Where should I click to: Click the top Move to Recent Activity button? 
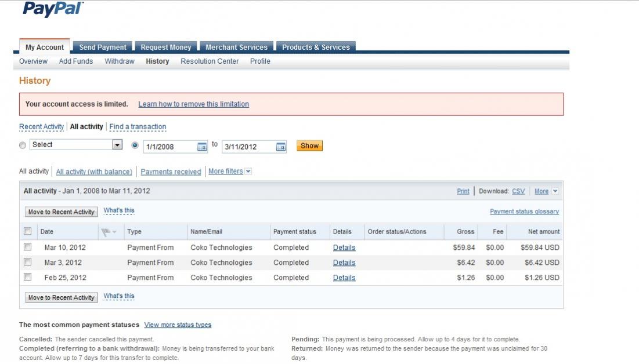click(61, 212)
